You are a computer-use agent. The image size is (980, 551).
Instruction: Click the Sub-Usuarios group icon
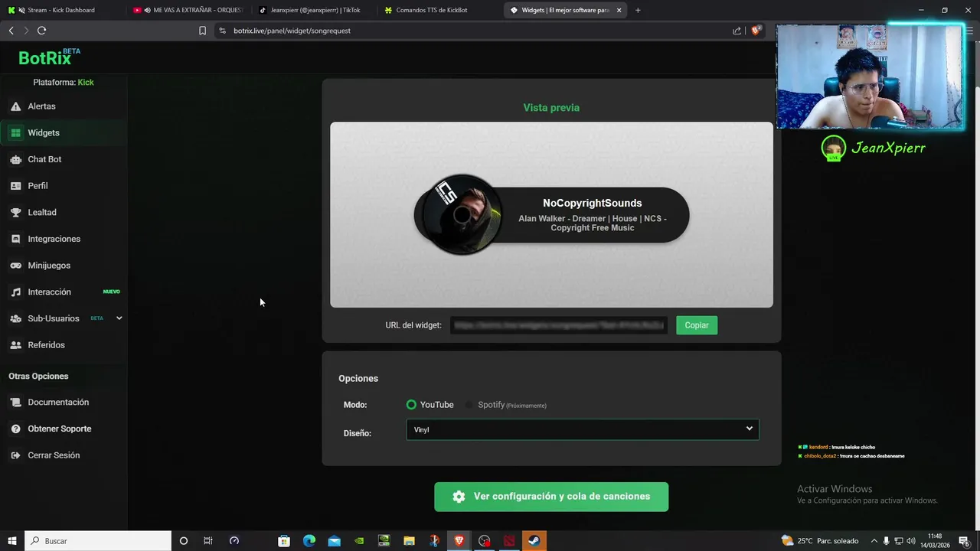[x=15, y=318]
